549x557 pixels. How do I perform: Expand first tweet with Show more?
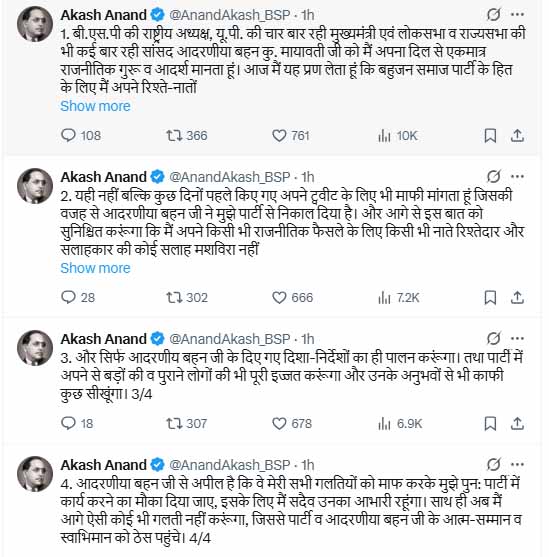[x=95, y=106]
